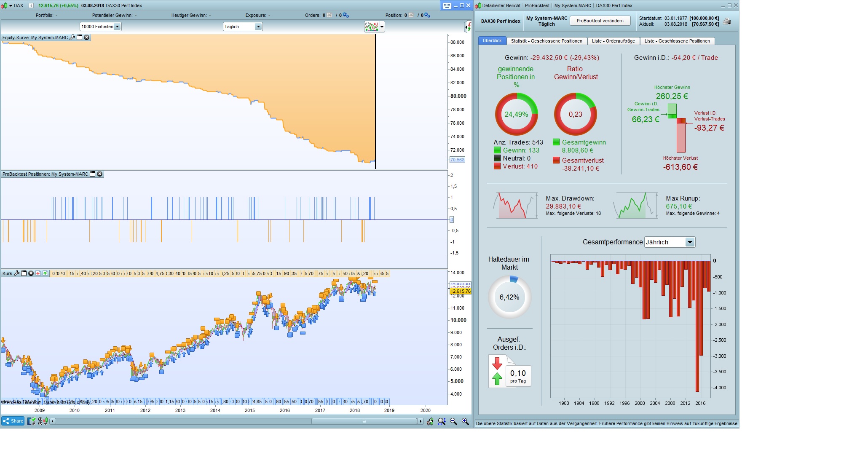The image size is (868, 463).
Task: Toggle maximize on the Equity-Kurve panel
Action: [80, 37]
